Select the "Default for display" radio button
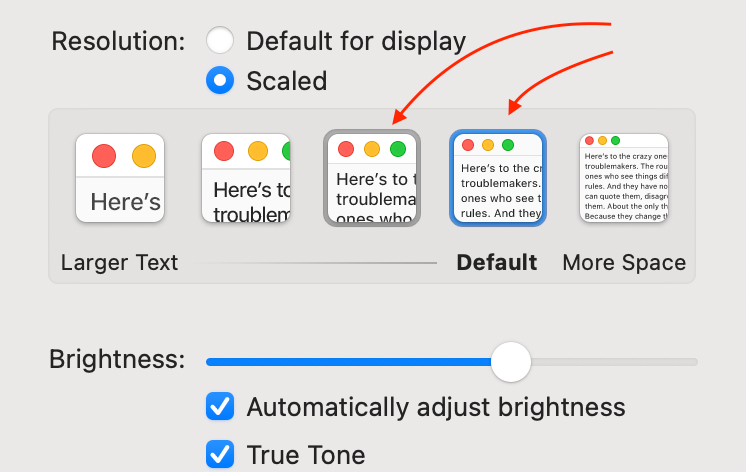Viewport: 746px width, 472px height. pyautogui.click(x=219, y=41)
